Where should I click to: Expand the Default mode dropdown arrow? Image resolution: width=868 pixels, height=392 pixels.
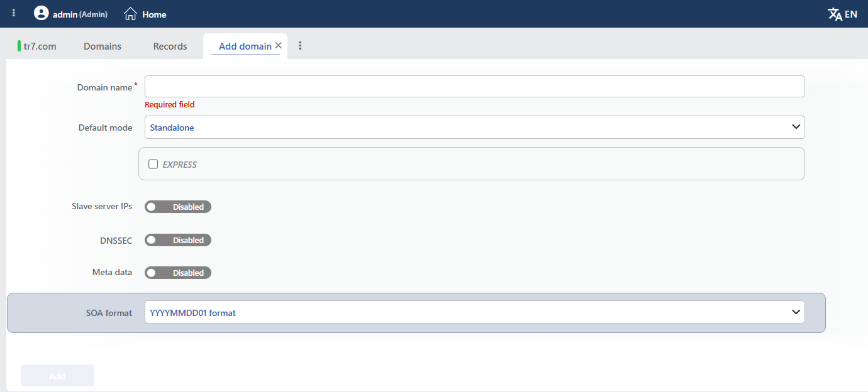pos(796,127)
